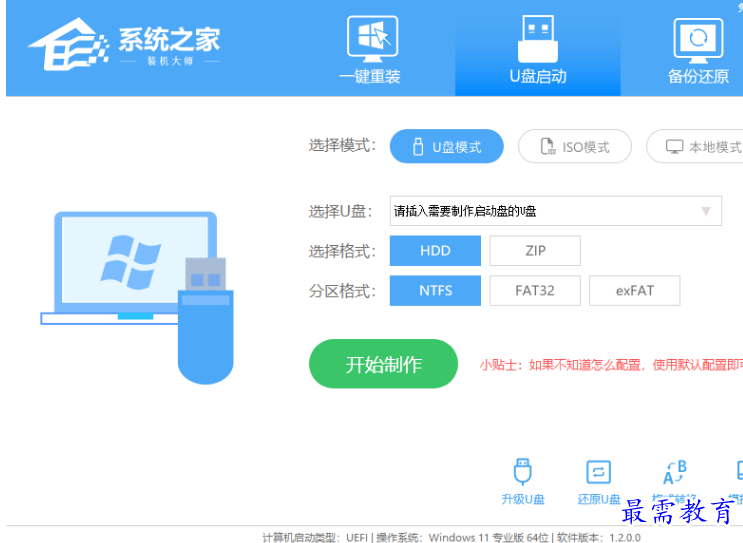
Task: Choose HDD format option
Action: 435,251
